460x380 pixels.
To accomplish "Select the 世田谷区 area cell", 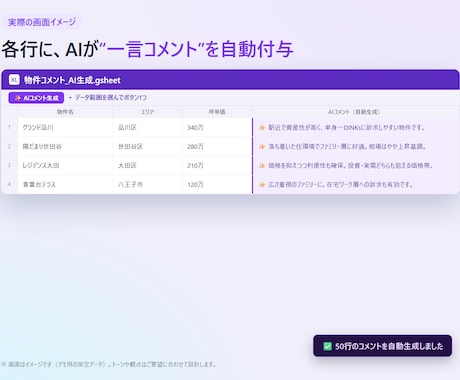I will tap(147, 146).
